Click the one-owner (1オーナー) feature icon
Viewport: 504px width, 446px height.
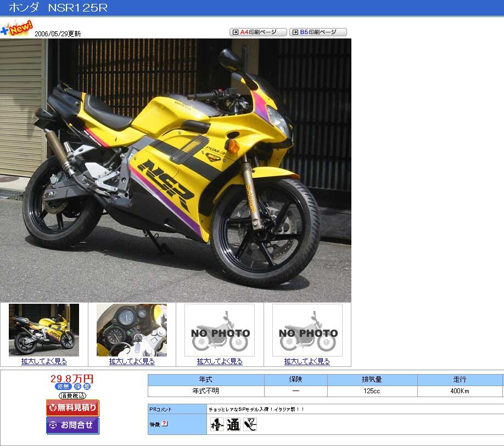point(217,425)
